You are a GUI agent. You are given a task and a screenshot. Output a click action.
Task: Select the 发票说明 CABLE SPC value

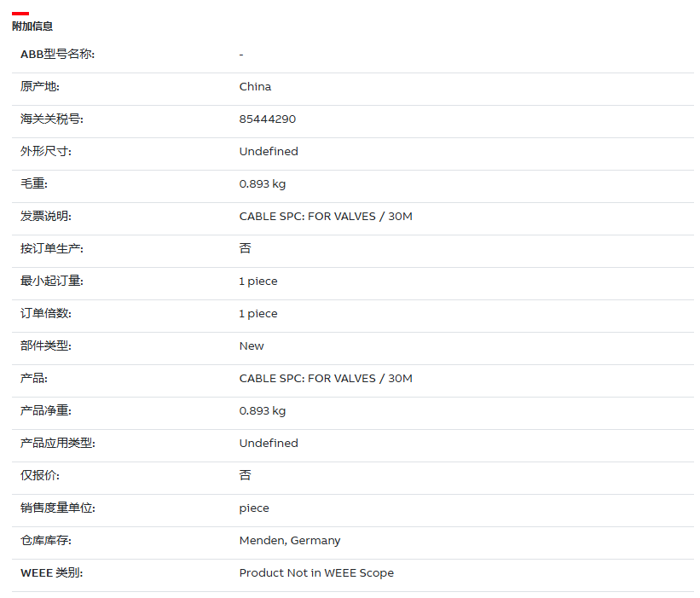point(326,216)
